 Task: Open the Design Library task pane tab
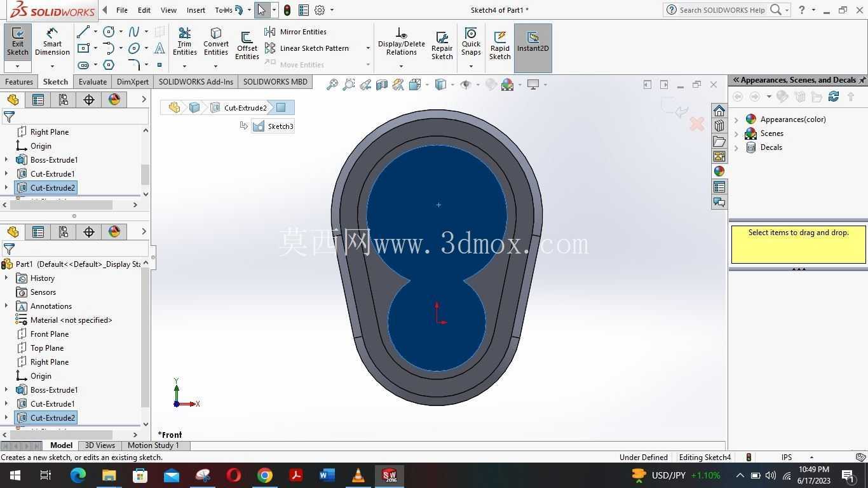click(x=719, y=126)
